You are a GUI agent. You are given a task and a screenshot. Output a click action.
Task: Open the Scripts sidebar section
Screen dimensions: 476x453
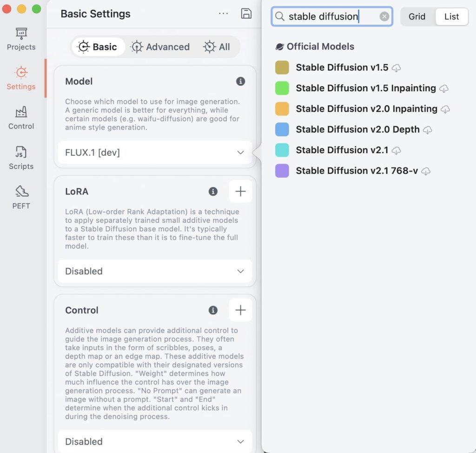coord(21,158)
